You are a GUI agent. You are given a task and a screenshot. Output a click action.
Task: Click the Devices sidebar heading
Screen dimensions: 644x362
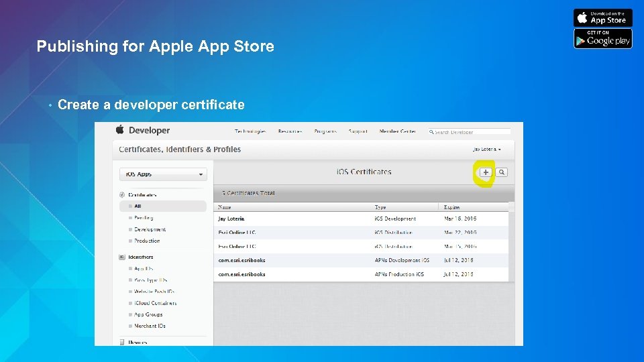[138, 343]
